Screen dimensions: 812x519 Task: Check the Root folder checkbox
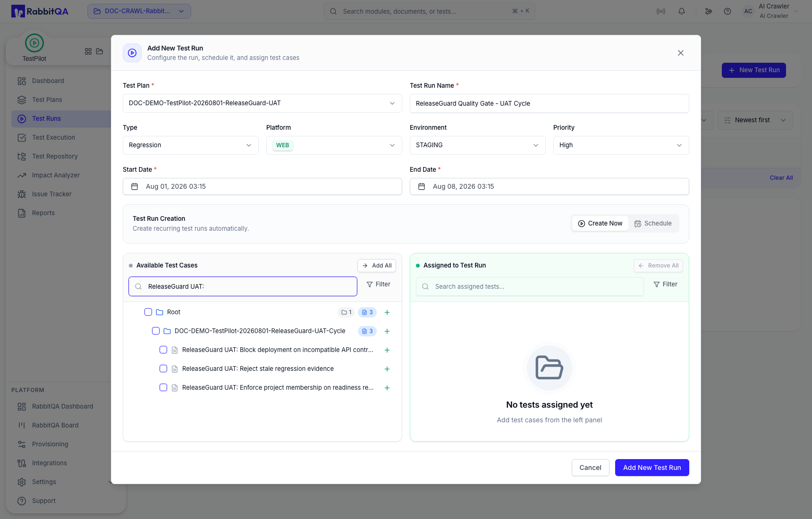point(148,312)
